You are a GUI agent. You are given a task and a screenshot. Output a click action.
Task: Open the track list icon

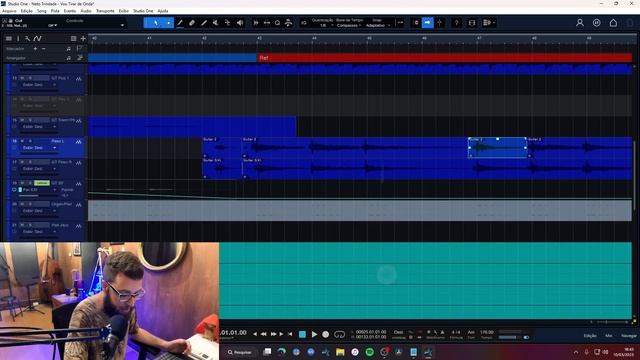pos(9,38)
